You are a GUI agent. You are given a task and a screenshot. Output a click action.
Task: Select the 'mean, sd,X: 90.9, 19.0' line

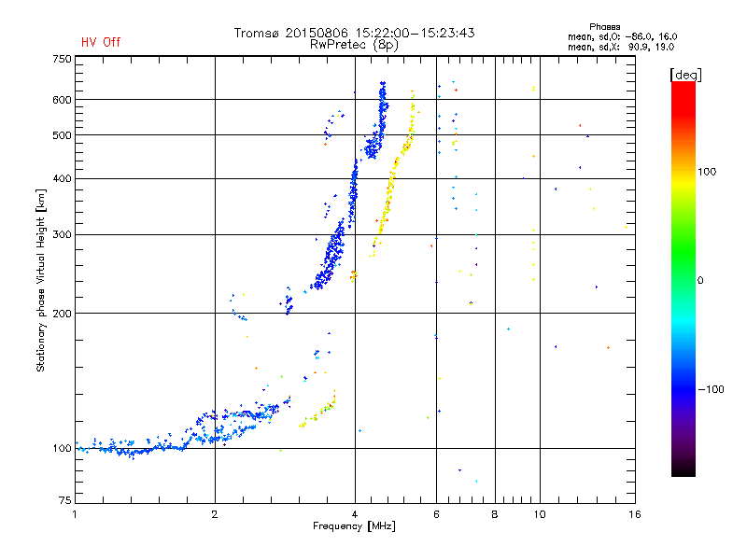click(621, 47)
